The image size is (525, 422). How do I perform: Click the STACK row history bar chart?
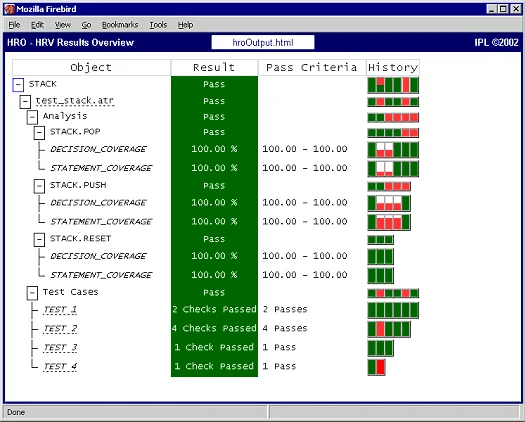pos(393,85)
